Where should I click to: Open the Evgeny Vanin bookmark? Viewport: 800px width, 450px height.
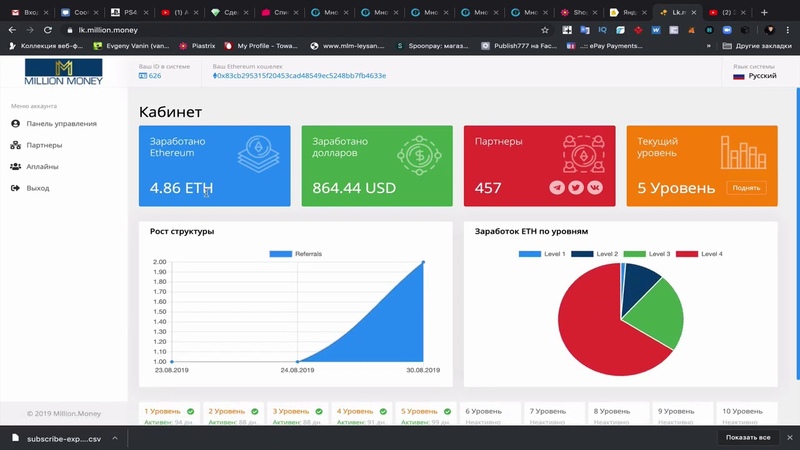pos(131,46)
